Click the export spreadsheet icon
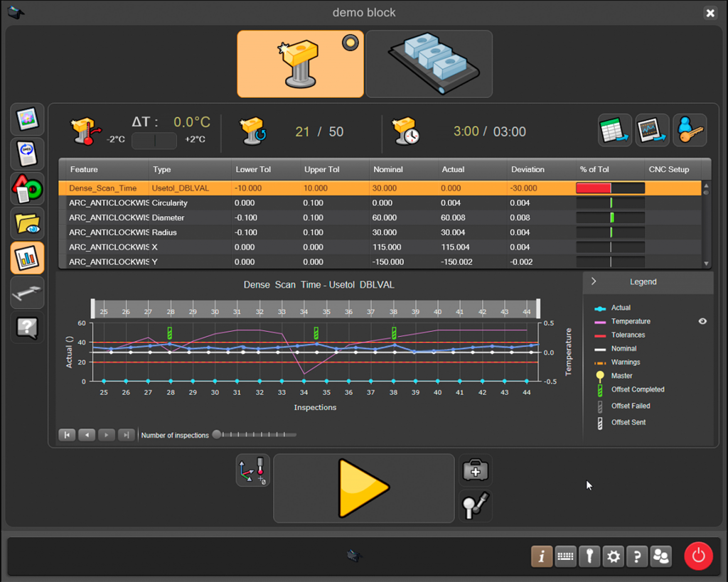 tap(615, 131)
